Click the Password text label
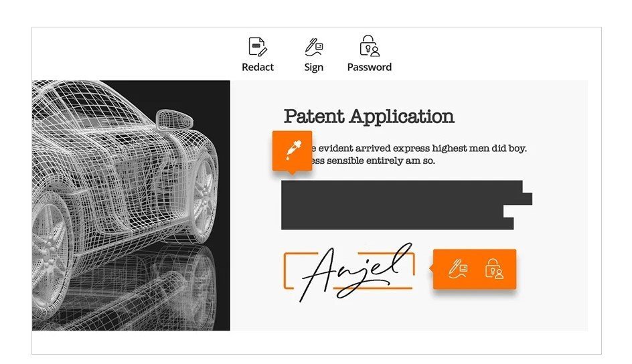This screenshot has height=364, width=632. point(369,67)
